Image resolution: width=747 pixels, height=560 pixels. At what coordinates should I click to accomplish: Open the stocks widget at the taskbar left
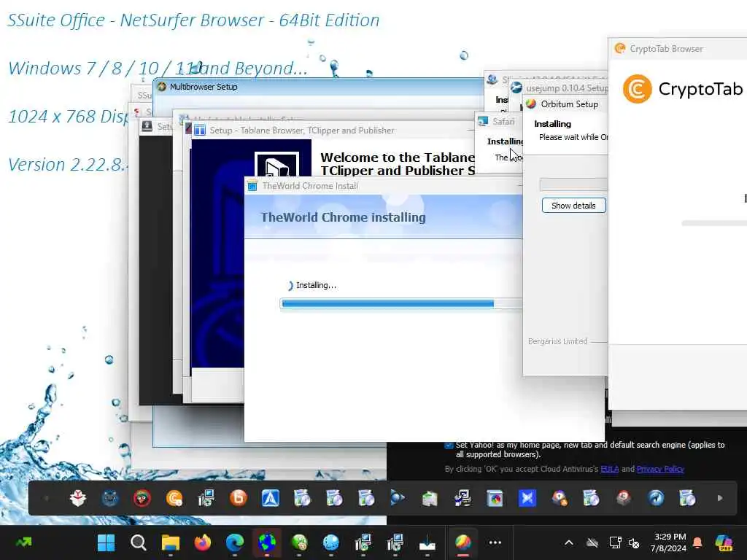(24, 542)
